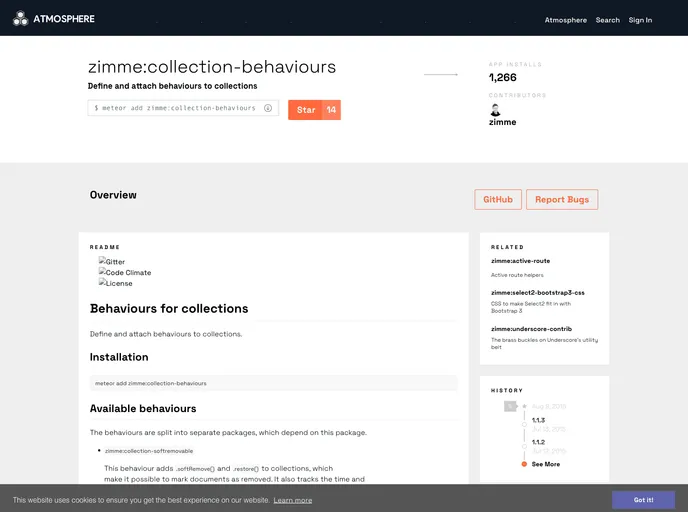The height and width of the screenshot is (512, 688).
Task: Click the ATMOSPHERE brand wordmark
Action: click(64, 19)
